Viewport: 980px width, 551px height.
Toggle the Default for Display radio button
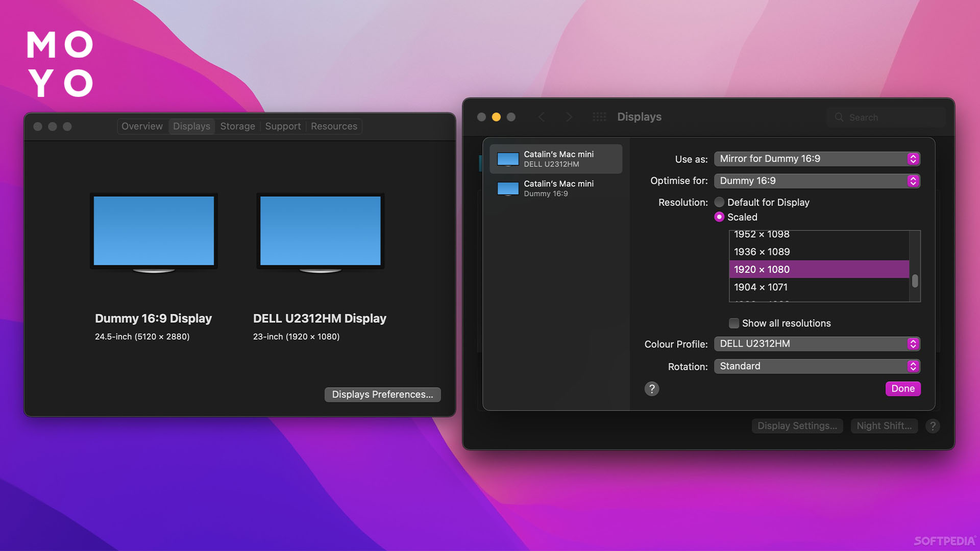click(x=718, y=202)
